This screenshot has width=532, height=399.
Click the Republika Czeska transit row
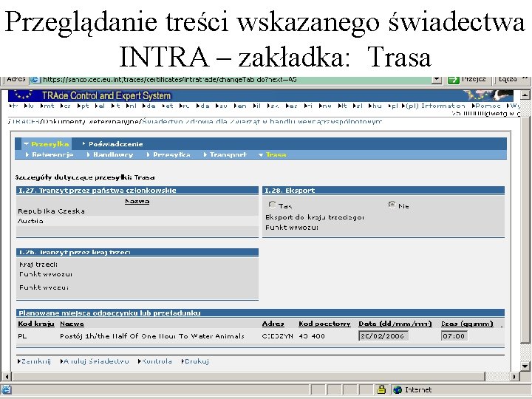tap(137, 211)
